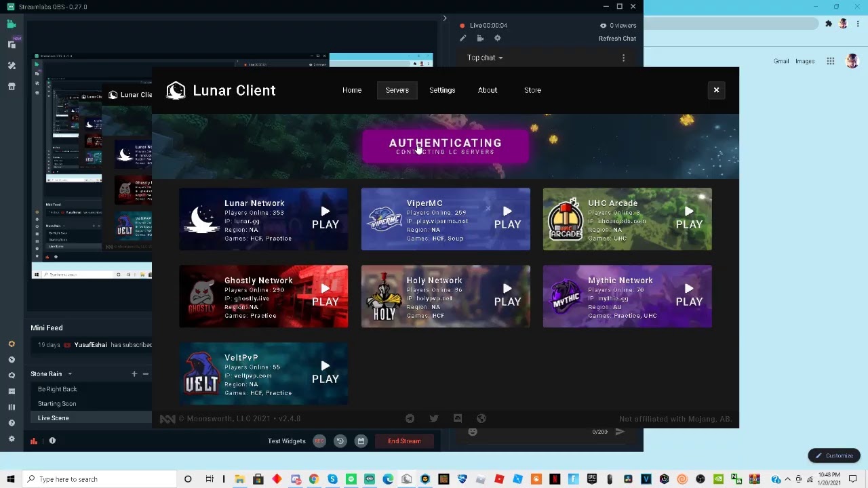Viewport: 868px width, 488px height.
Task: Open Telegram link in Lunar Client footer
Action: click(410, 419)
